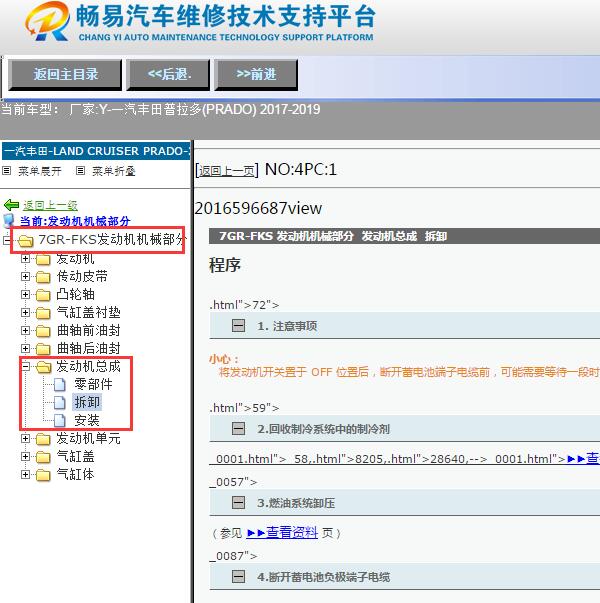This screenshot has width=600, height=603.
Task: Open the ▶▶查看资料 link under 燃油系统卸压
Action: point(282,533)
